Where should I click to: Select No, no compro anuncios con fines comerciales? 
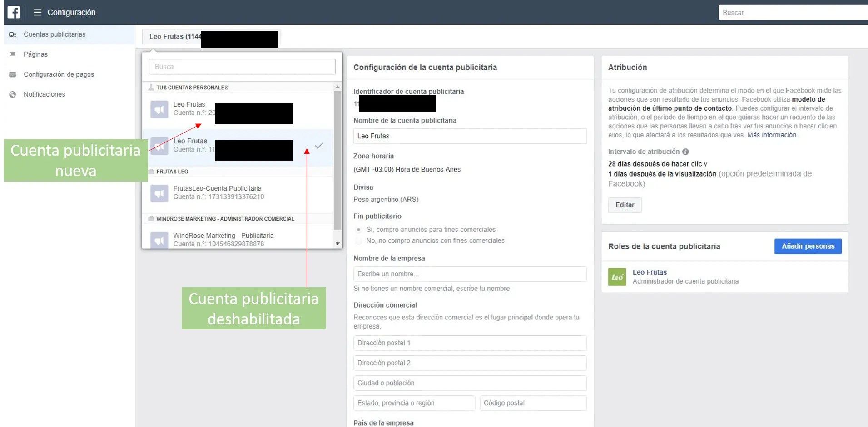[x=358, y=241]
